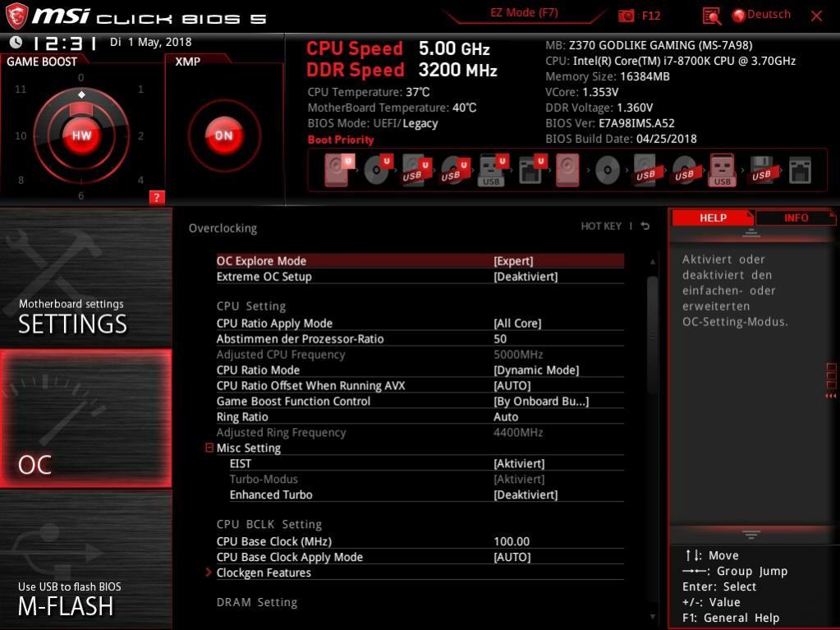Toggle EIST Aktiviert setting
This screenshot has width=840, height=630.
coord(519,464)
